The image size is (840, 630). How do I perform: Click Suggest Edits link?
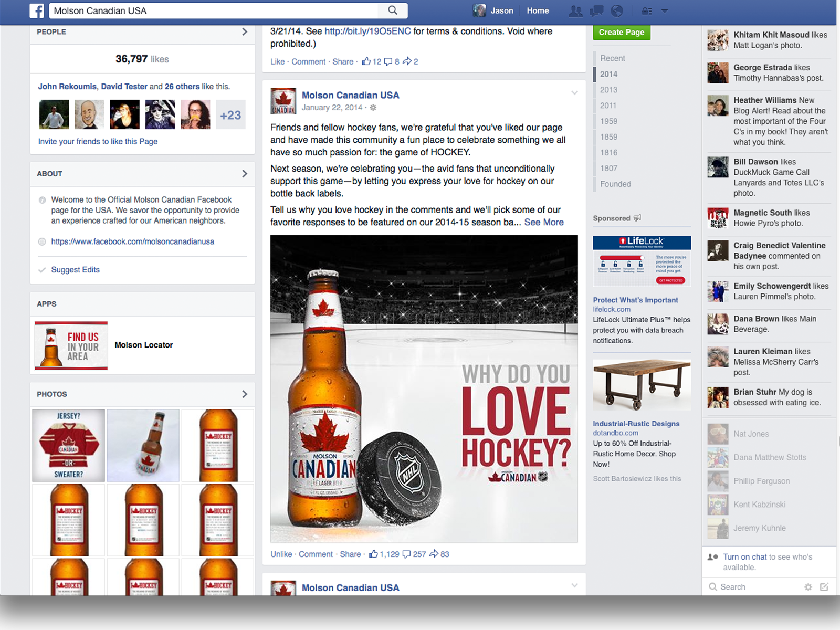(x=75, y=269)
